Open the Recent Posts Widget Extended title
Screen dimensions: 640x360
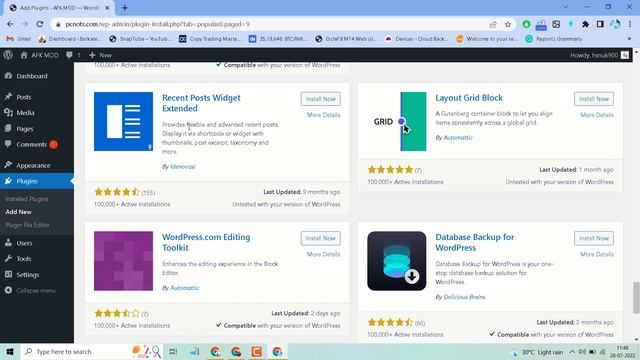(x=201, y=103)
